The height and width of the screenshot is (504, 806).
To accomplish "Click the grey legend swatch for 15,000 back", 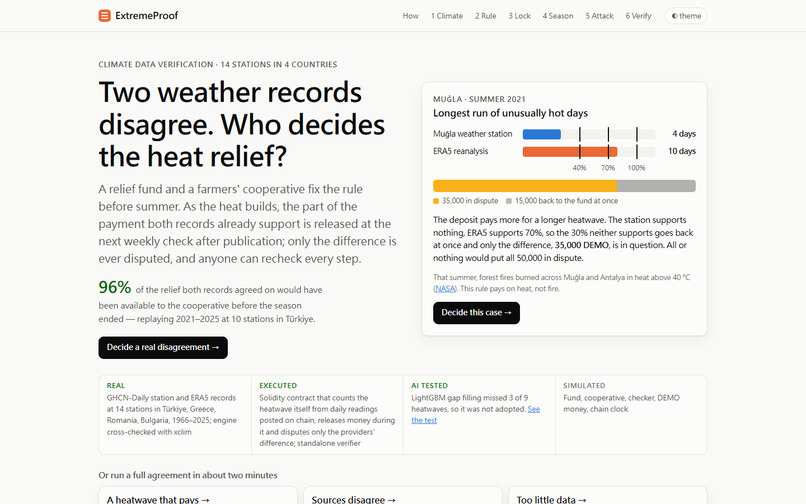I will coord(509,201).
